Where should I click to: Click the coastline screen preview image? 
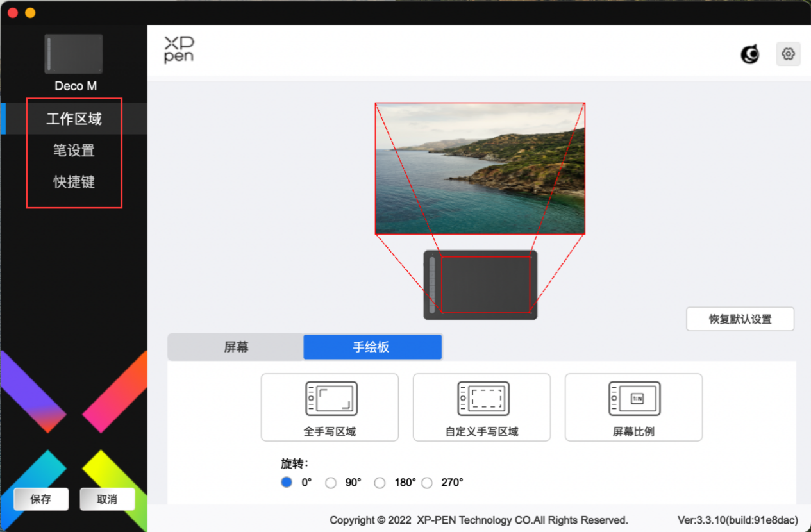click(480, 168)
